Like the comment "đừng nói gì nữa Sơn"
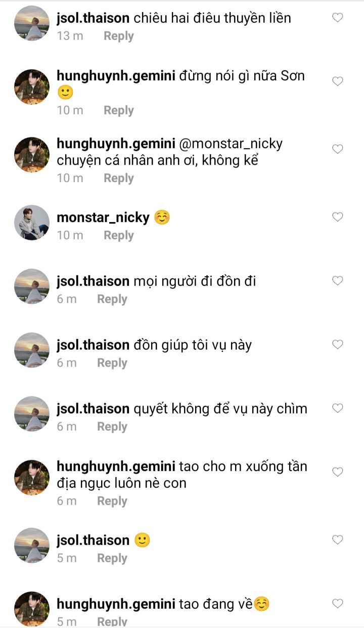This screenshot has height=628, width=364. pos(337,81)
